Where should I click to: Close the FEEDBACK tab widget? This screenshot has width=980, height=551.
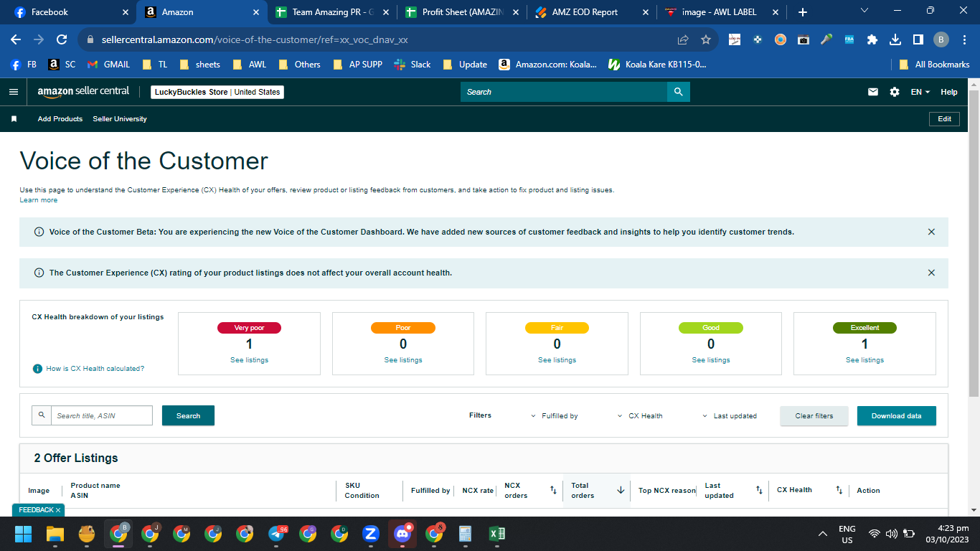coord(58,510)
